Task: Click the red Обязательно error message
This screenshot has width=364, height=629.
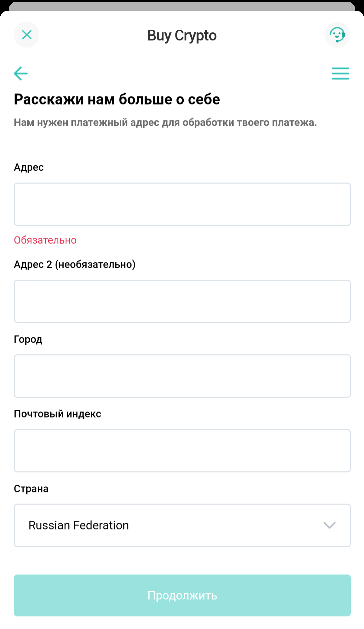Action: click(x=45, y=240)
